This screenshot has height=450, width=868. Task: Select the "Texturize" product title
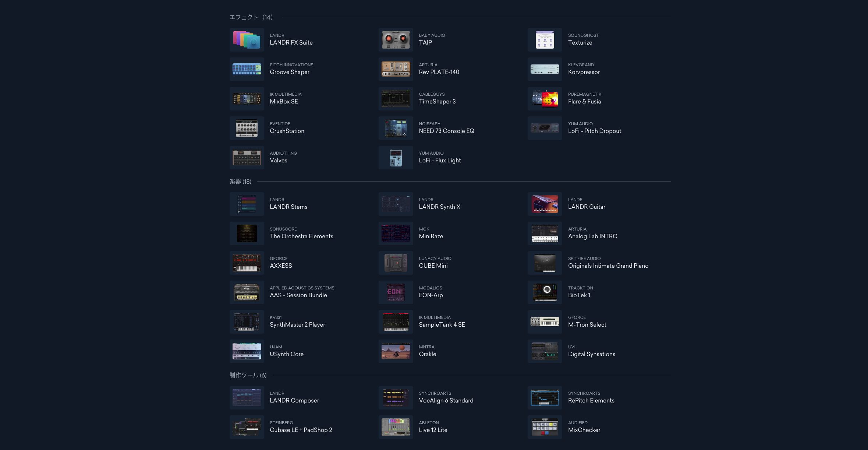pyautogui.click(x=580, y=43)
